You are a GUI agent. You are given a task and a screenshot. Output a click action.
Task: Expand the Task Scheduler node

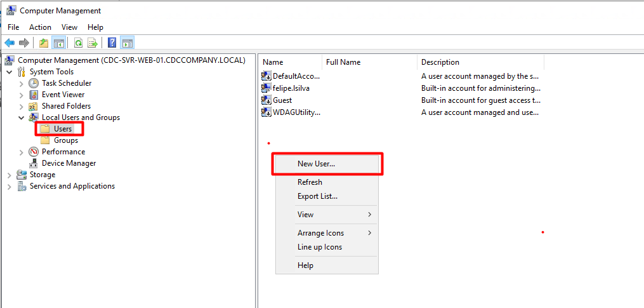click(22, 83)
